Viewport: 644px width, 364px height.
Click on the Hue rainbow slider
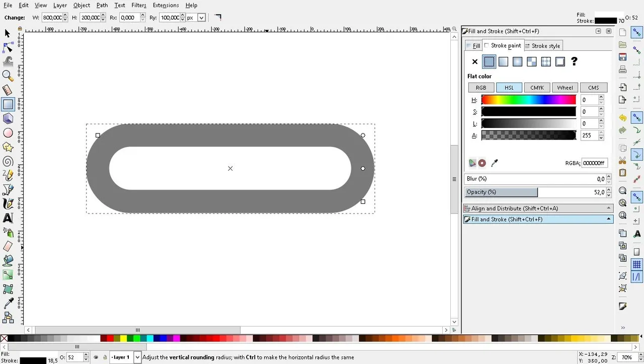528,100
